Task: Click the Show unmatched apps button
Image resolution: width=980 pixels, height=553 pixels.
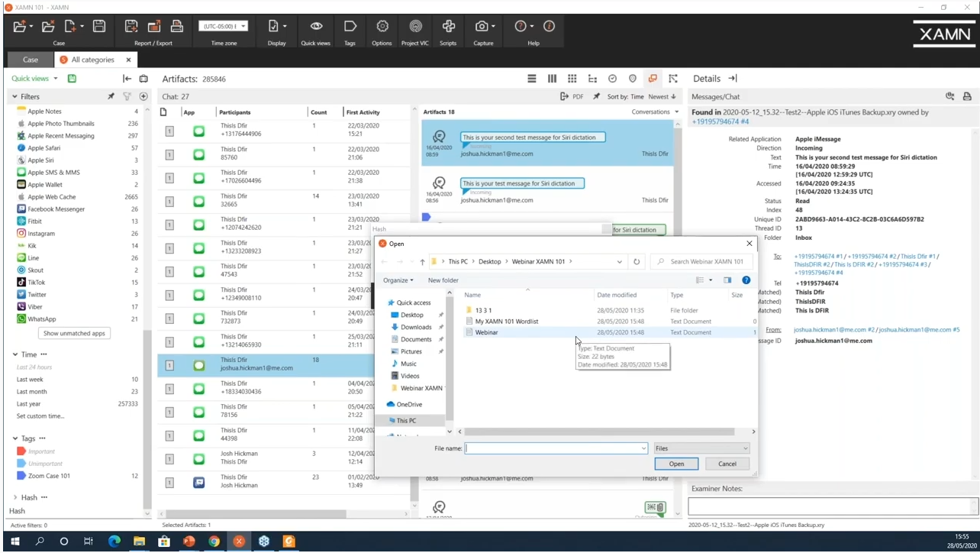Action: [x=74, y=334]
